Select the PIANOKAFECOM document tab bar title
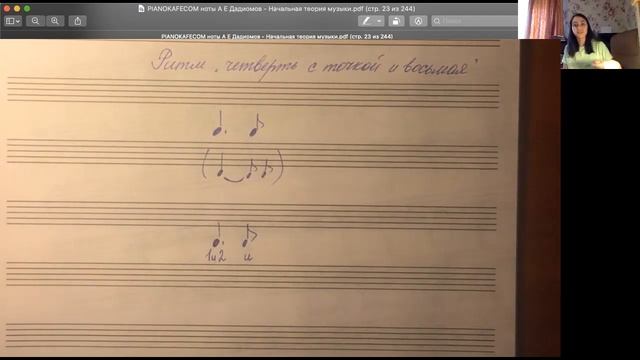Screen dimensions: 640x360 coord(277,36)
